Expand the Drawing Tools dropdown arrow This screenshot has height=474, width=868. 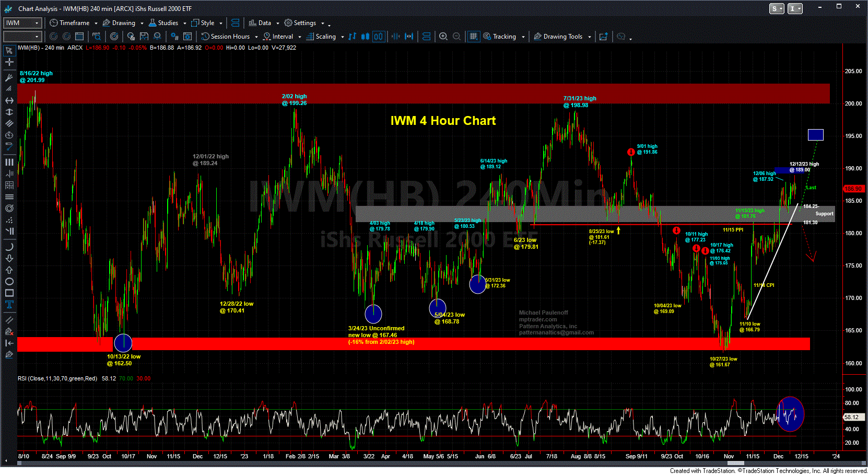click(x=589, y=37)
